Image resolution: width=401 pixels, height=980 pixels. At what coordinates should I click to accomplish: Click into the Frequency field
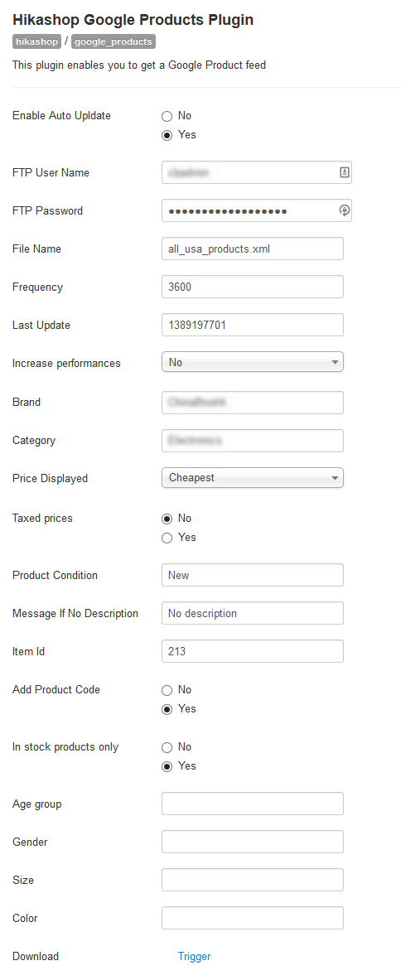tap(253, 287)
